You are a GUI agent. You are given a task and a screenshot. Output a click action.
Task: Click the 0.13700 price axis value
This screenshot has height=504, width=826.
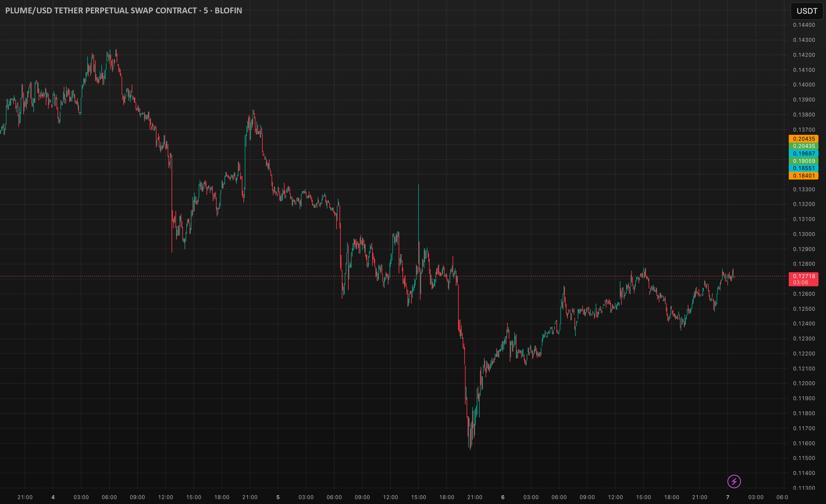[x=804, y=130]
